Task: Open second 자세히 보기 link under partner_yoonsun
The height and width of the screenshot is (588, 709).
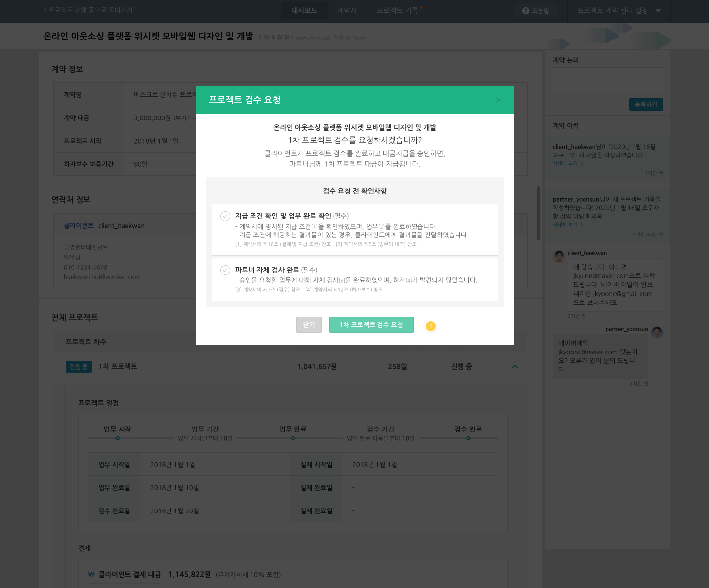Action: 567,225
